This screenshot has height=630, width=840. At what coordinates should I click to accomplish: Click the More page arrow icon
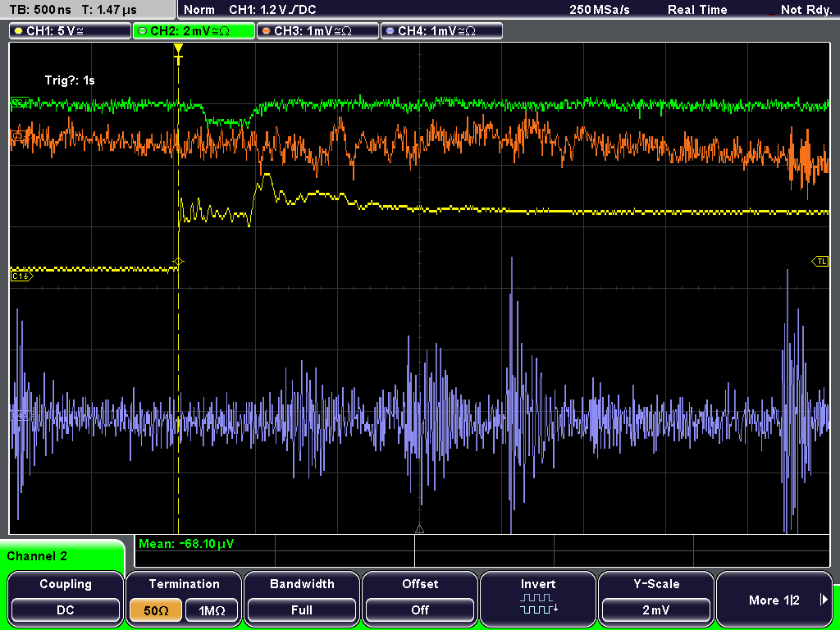(x=824, y=600)
